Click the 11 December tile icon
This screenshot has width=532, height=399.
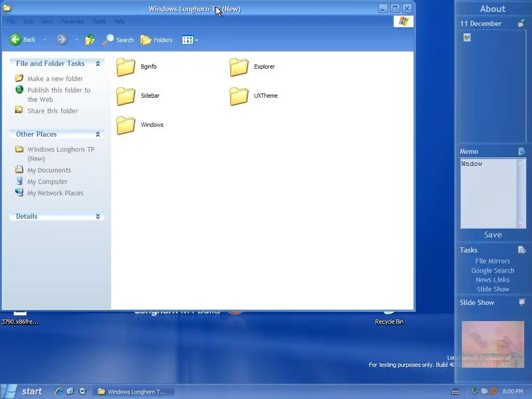(522, 23)
